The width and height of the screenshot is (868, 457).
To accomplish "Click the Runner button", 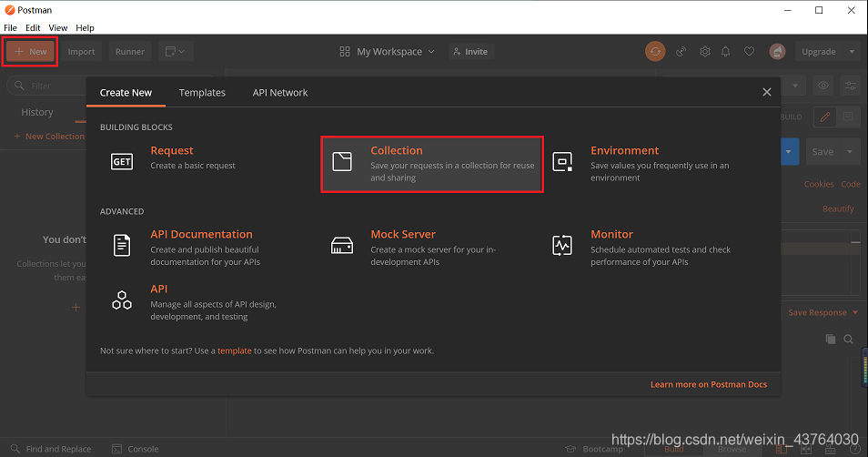I will [x=130, y=52].
